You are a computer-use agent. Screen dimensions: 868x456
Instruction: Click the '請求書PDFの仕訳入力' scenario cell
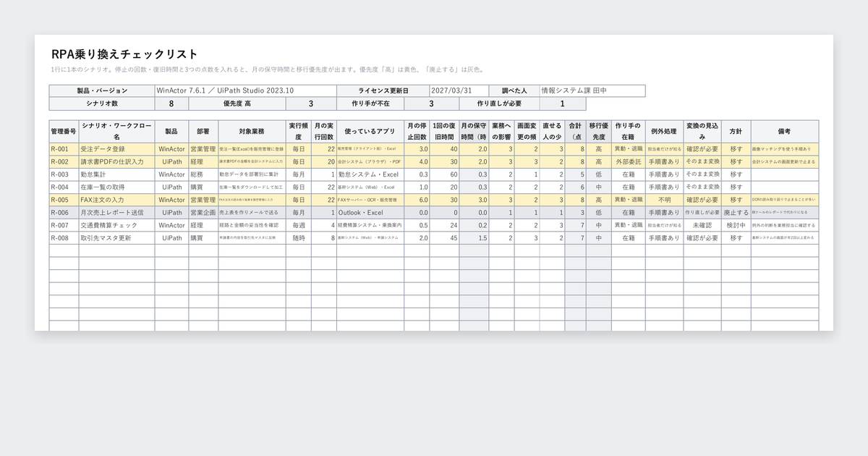coord(116,162)
